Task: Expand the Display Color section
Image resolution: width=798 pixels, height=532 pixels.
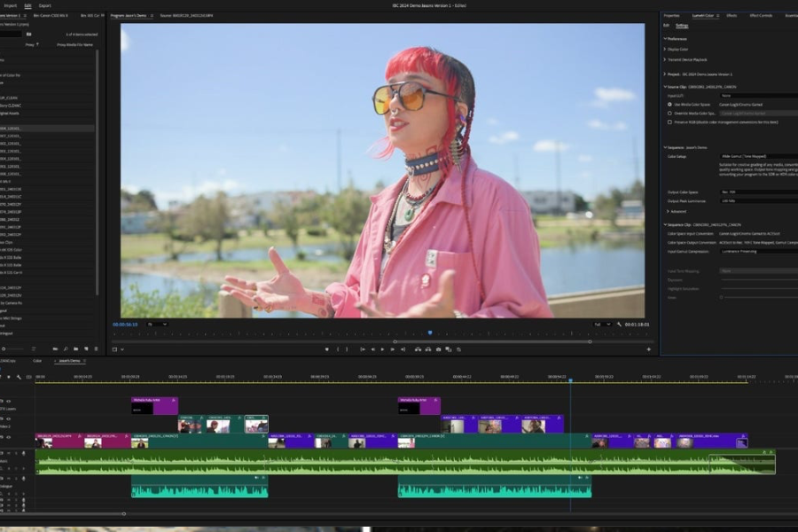Action: [665, 50]
